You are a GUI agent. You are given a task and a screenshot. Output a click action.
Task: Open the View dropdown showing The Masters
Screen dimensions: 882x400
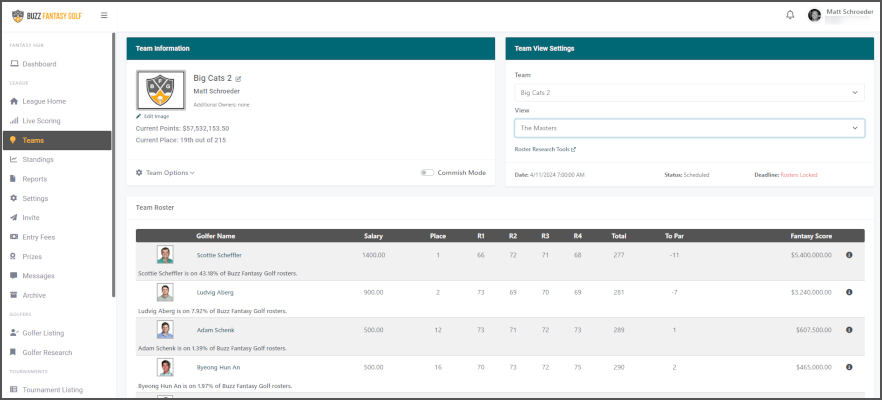click(689, 128)
